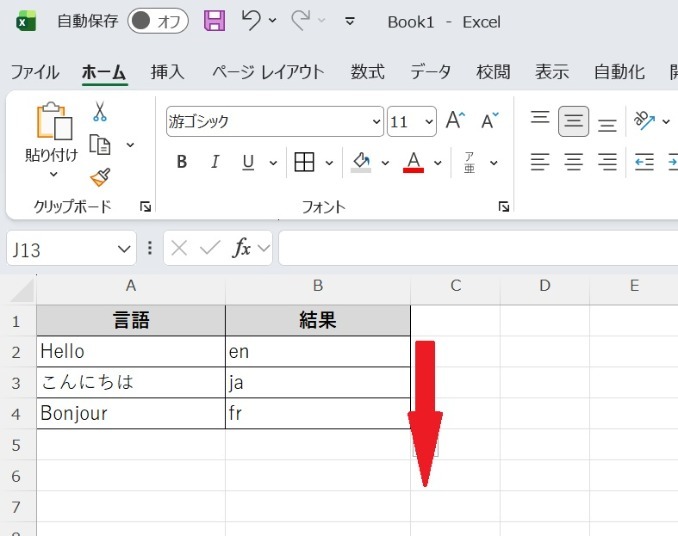Expand the formula bar fx dropdown chevron
678x536 pixels.
coord(263,248)
